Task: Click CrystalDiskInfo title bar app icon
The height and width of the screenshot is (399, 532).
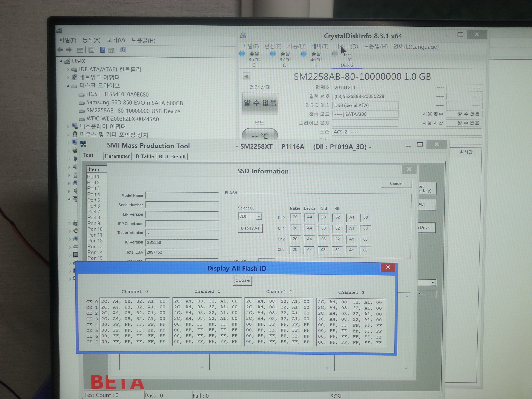Action: [243, 35]
